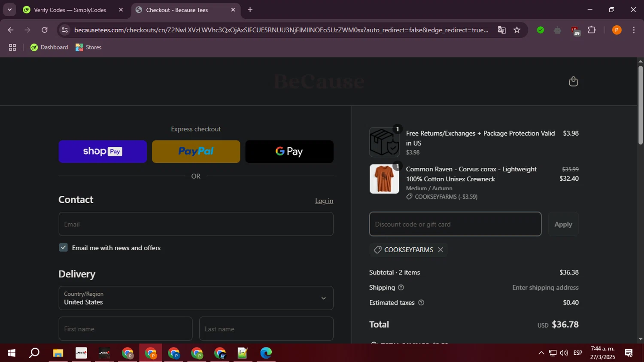644x362 pixels.
Task: Open the Dashboard bookmark
Action: [49, 48]
